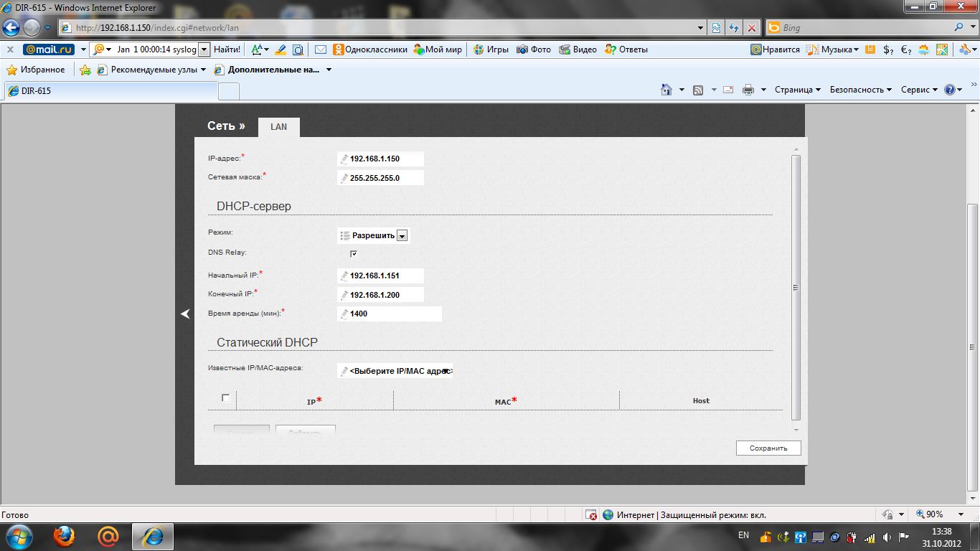
Task: Select the LAN tab in router page
Action: click(278, 127)
